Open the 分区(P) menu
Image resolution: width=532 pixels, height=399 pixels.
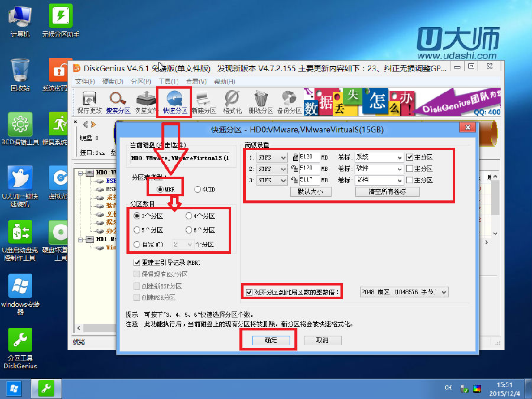(141, 82)
